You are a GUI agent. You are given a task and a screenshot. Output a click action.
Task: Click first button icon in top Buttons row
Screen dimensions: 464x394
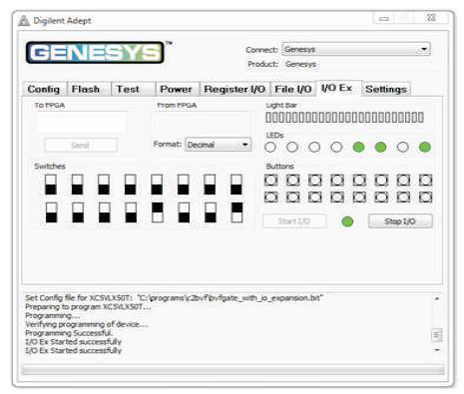coord(271,180)
